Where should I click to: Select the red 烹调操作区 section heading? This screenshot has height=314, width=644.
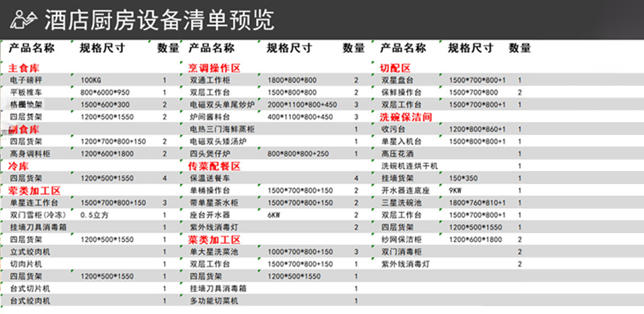tap(214, 68)
